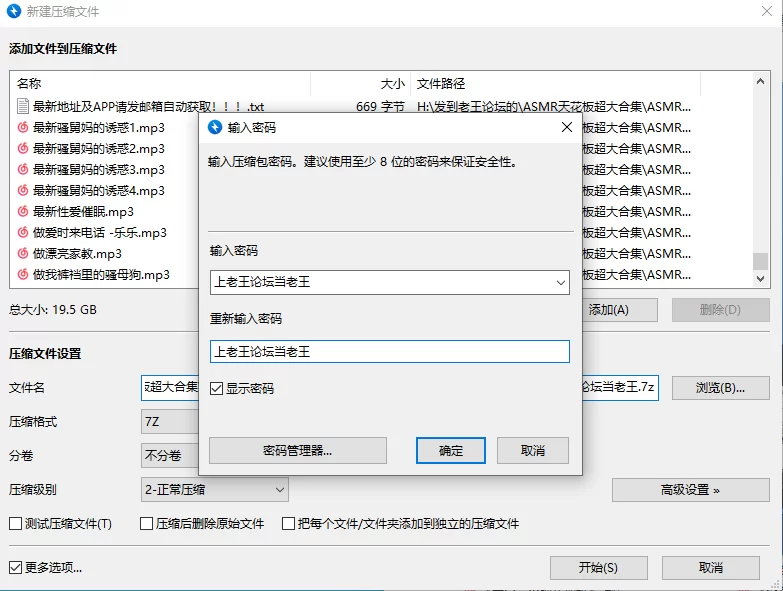Click the file list scroll down arrow
Image resolution: width=783 pixels, height=591 pixels.
click(x=760, y=279)
